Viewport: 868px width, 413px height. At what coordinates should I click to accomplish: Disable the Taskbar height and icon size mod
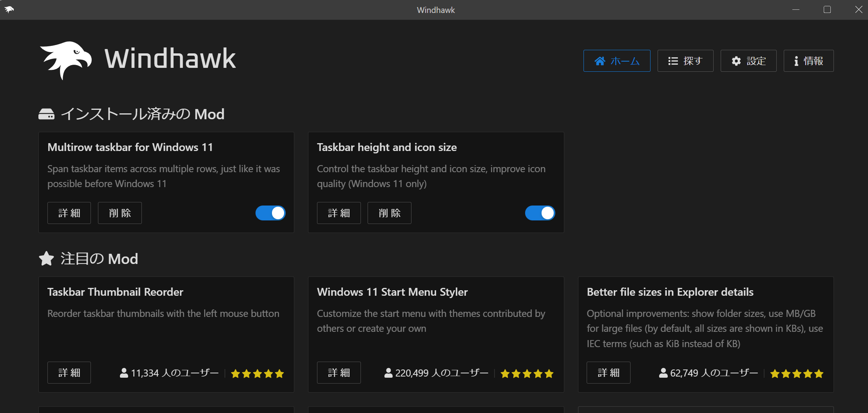pos(540,213)
